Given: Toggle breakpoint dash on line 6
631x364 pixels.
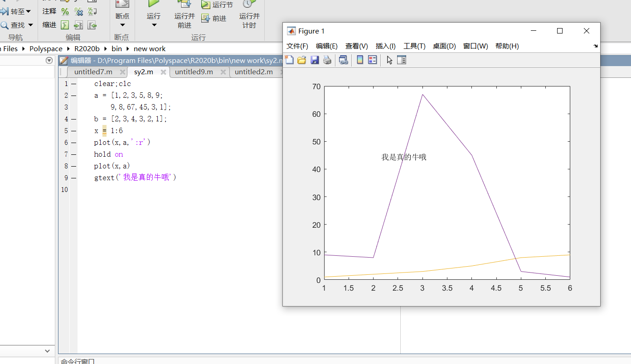Looking at the screenshot, I should click(x=73, y=143).
